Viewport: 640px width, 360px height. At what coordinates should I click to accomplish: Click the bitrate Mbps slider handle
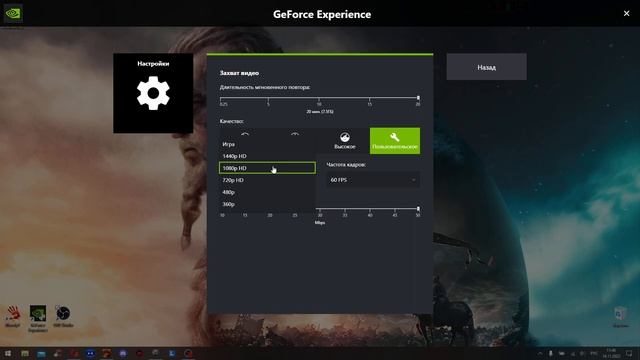(x=418, y=209)
